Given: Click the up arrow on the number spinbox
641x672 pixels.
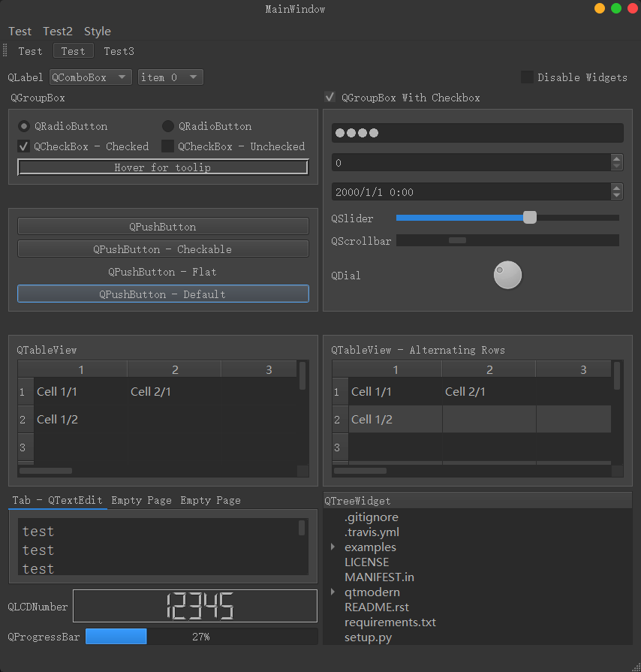Looking at the screenshot, I should (x=617, y=158).
